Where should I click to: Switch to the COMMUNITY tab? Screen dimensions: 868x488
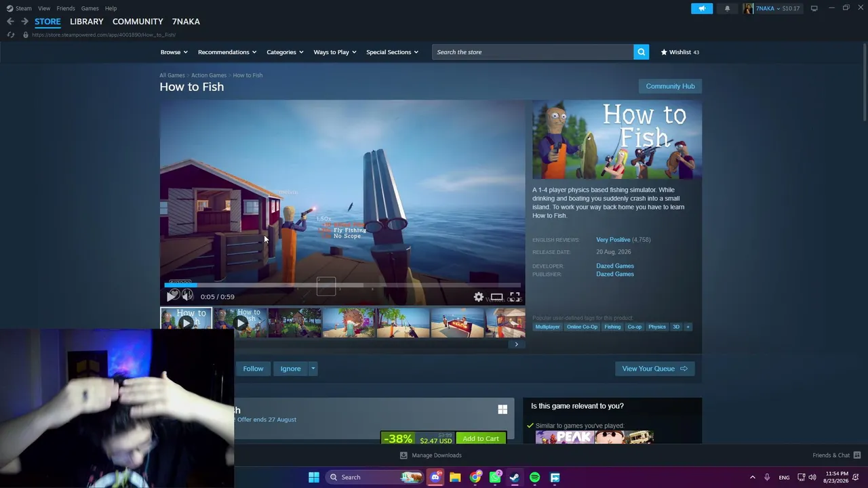pyautogui.click(x=138, y=22)
